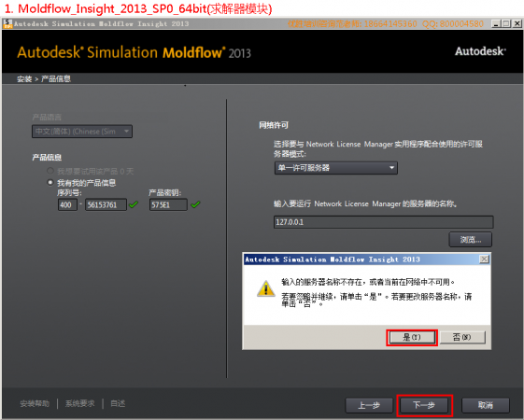Select the trial 我想要试用该产品 radio button
The width and height of the screenshot is (524, 420).
[x=50, y=171]
